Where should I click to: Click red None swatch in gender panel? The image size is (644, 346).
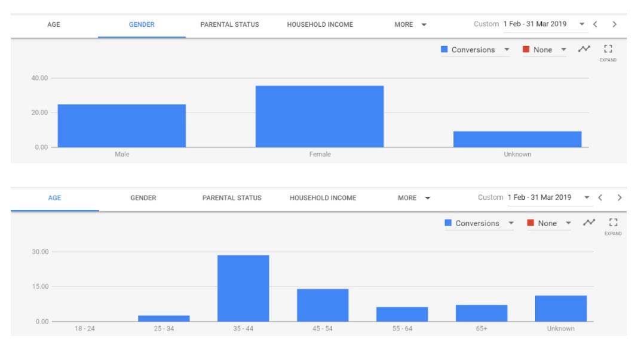point(526,49)
